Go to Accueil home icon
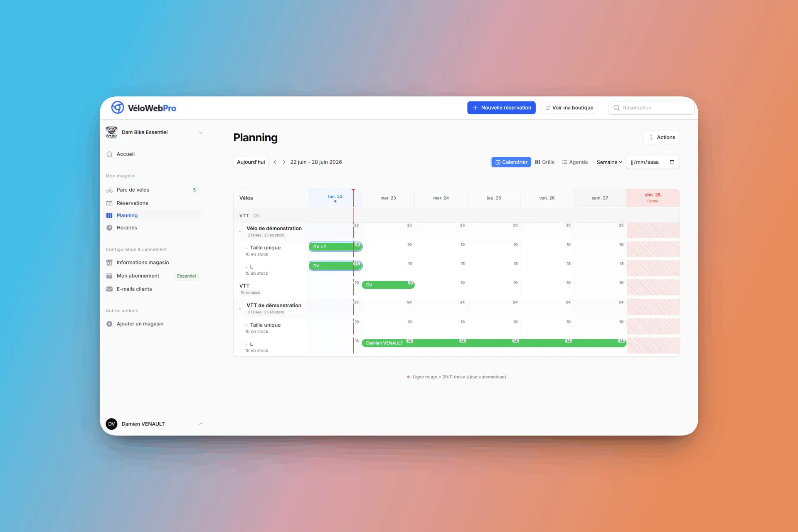The height and width of the screenshot is (532, 798). pos(109,154)
